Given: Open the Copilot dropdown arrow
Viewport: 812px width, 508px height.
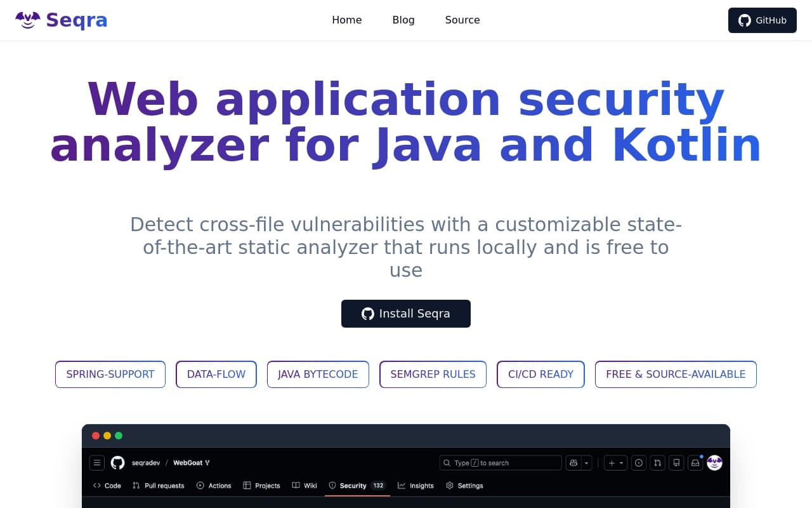Looking at the screenshot, I should point(587,463).
